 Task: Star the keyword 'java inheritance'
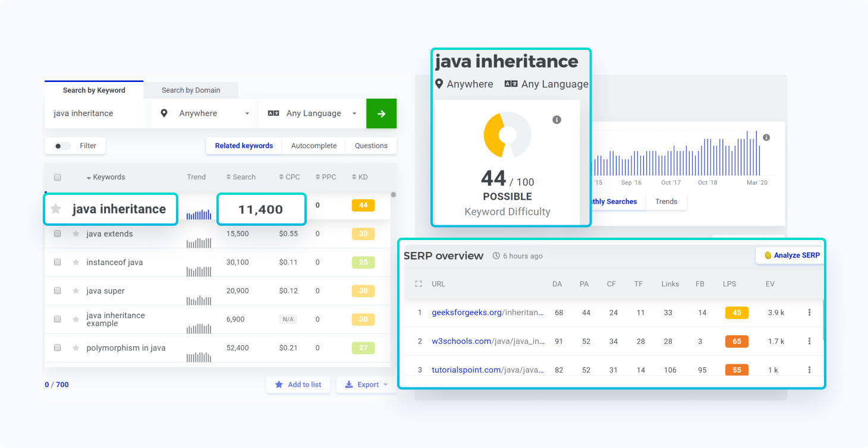pyautogui.click(x=56, y=209)
